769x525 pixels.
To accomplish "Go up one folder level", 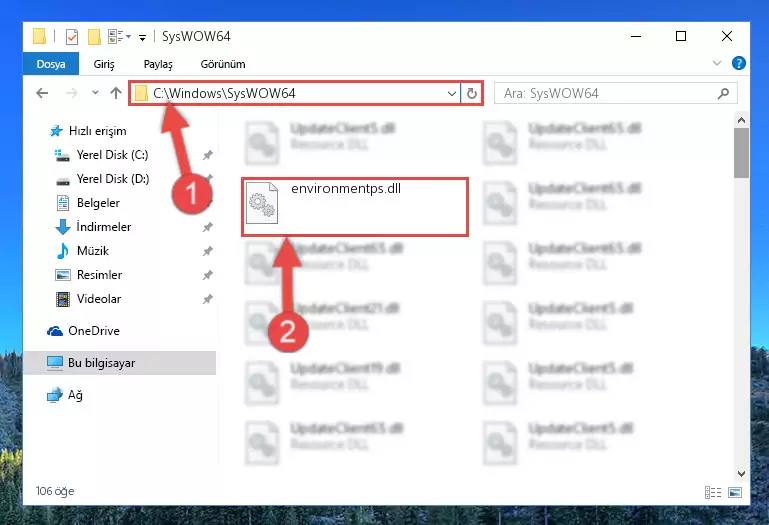I will pyautogui.click(x=116, y=93).
